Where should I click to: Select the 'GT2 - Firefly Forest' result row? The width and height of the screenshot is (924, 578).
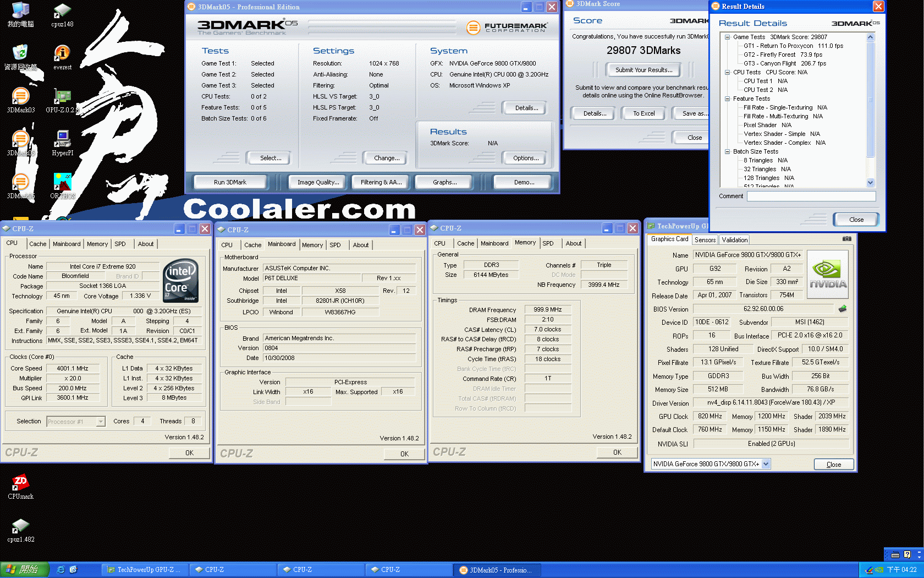(783, 54)
